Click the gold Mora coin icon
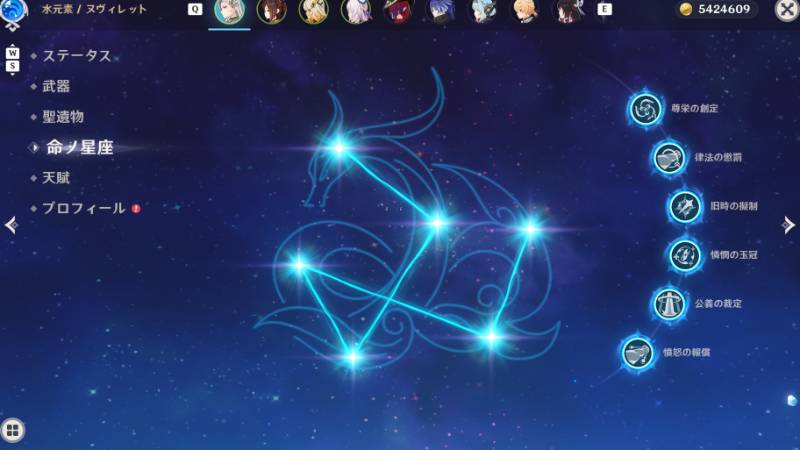Image resolution: width=800 pixels, height=450 pixels. click(x=686, y=9)
